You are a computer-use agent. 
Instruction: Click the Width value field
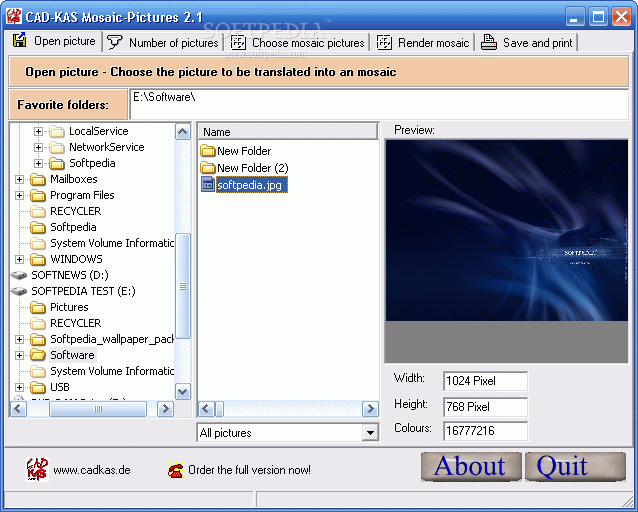pos(485,381)
